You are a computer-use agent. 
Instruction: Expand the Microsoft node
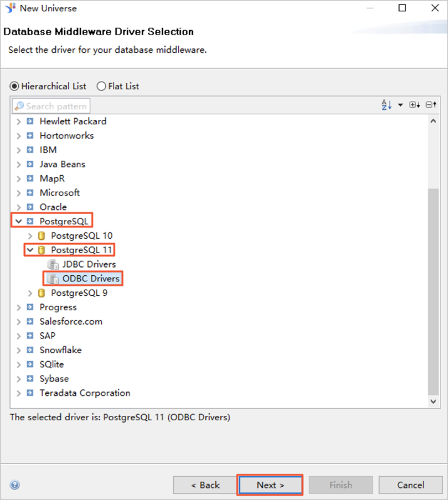[18, 193]
